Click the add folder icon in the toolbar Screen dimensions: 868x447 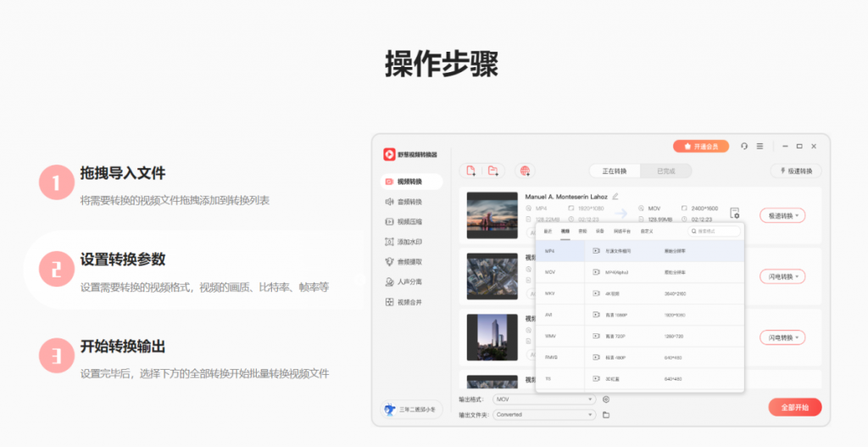coord(492,171)
